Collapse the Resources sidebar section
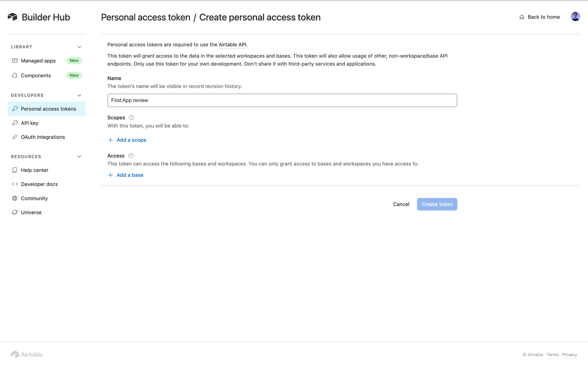 (x=79, y=157)
